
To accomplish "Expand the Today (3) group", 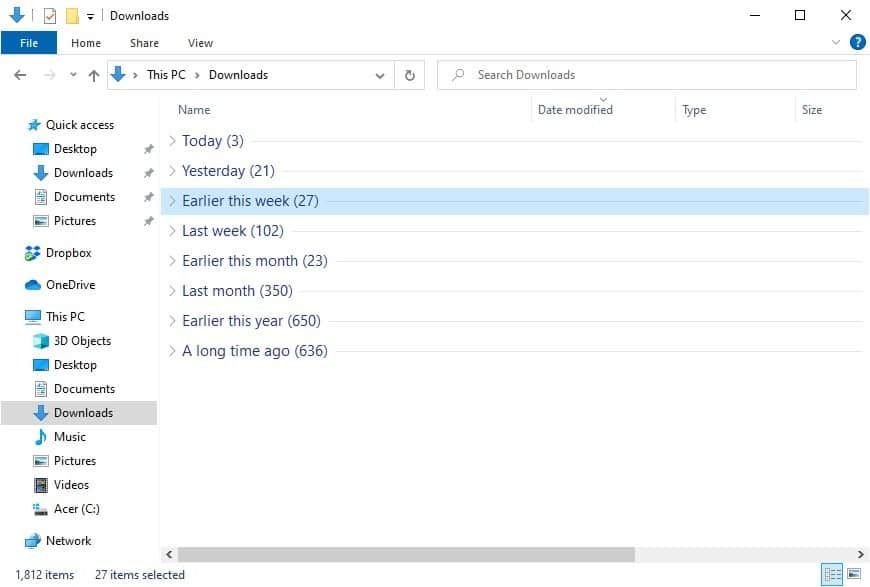I will coord(172,141).
